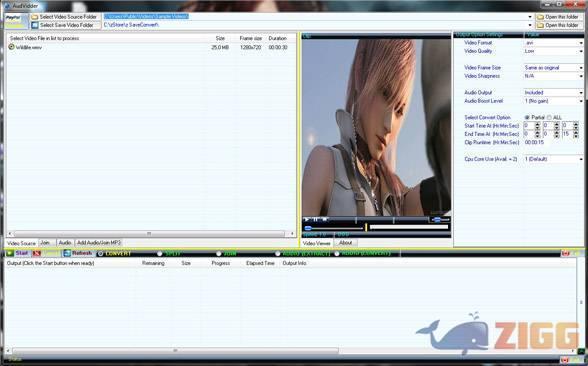Increase End Time seconds with stepper arrow
The height and width of the screenshot is (366, 588).
point(576,132)
